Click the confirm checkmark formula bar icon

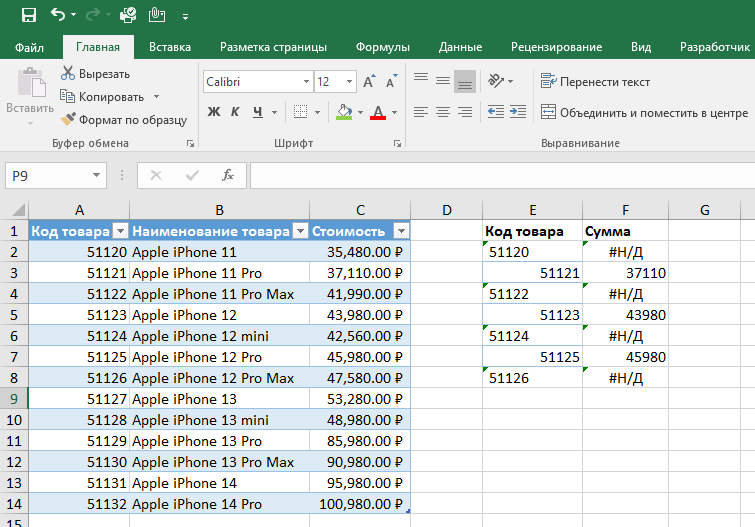coord(192,175)
